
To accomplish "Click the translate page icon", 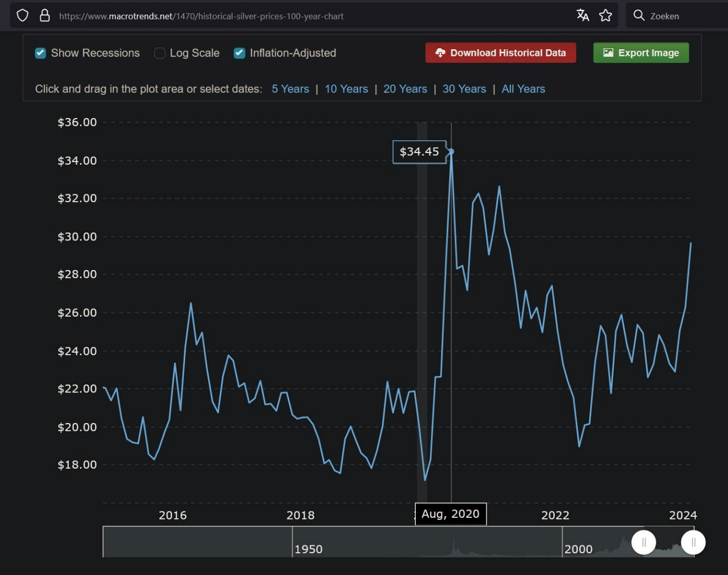I will pyautogui.click(x=583, y=15).
